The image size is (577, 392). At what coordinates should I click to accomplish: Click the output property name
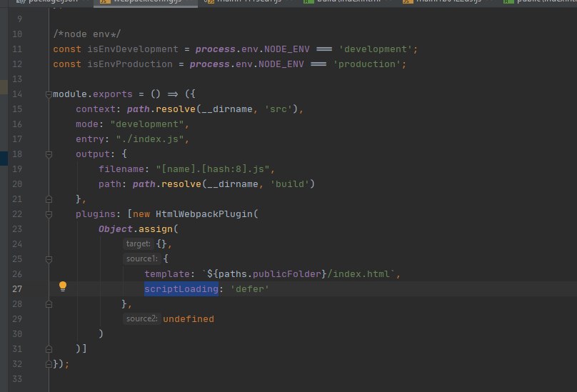93,154
